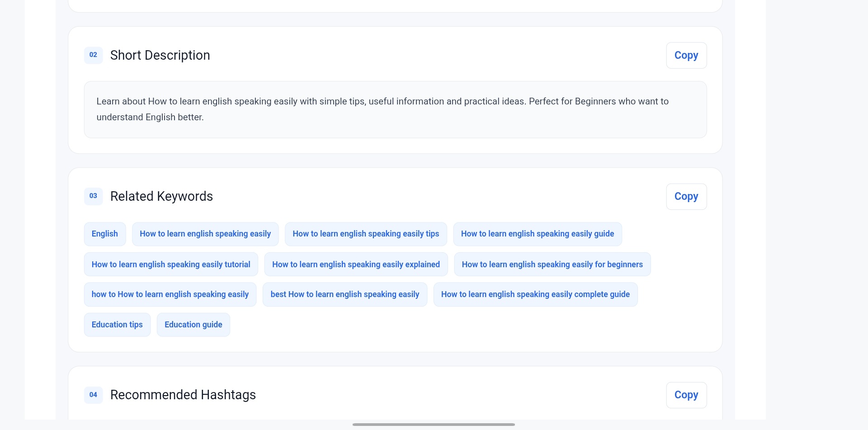This screenshot has width=868, height=430.
Task: Copy the Short Description text
Action: pos(686,56)
